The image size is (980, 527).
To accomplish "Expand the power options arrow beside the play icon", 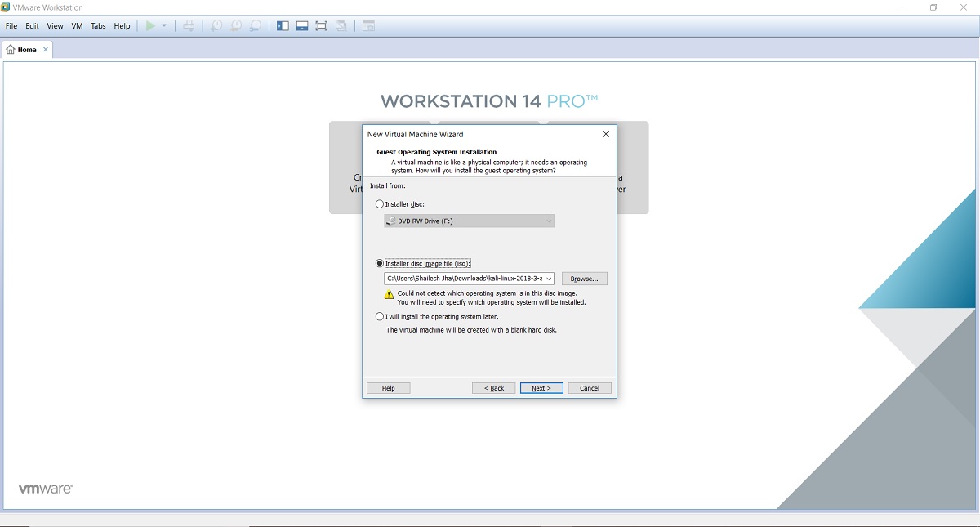I will [164, 26].
